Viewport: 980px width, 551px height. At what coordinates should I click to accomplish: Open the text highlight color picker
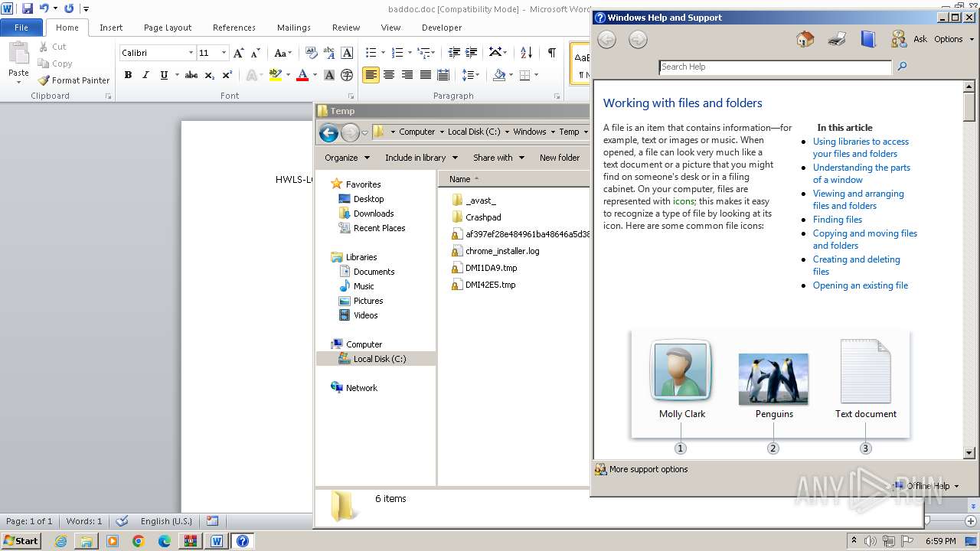pos(288,75)
